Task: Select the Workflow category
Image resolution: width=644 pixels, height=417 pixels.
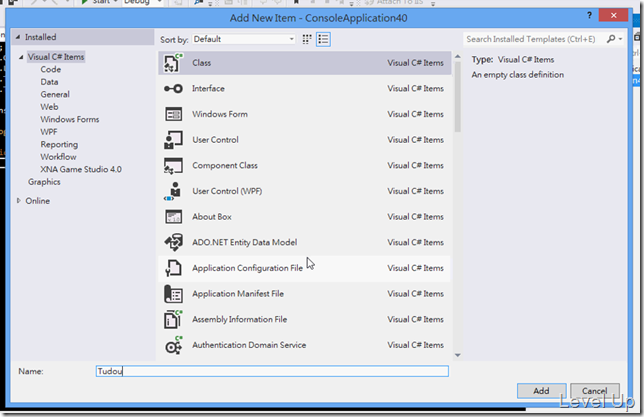Action: [x=58, y=157]
